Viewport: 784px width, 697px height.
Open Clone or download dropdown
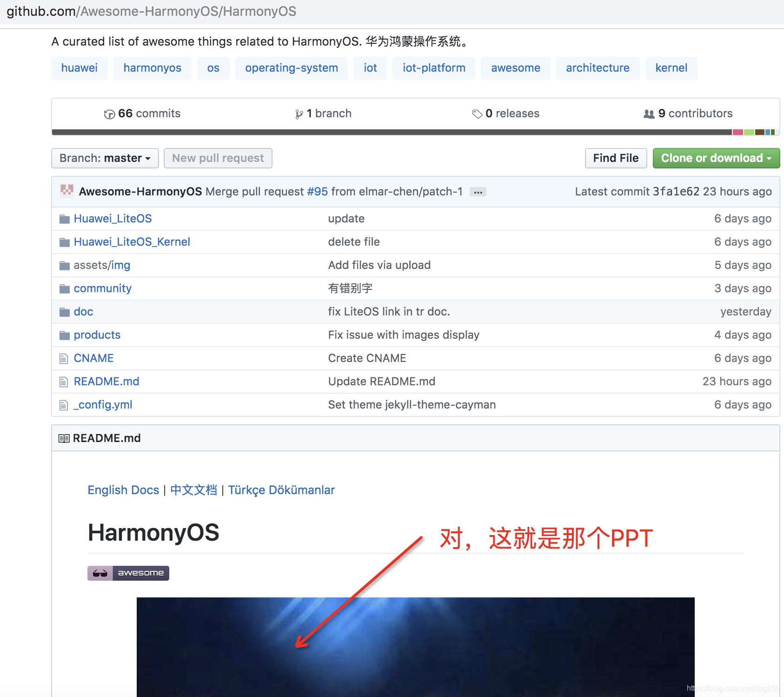point(716,158)
